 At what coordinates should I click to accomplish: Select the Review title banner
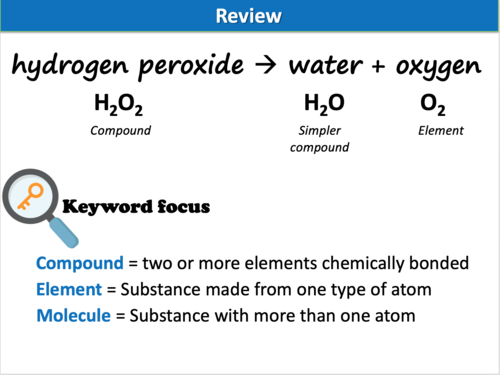pos(250,16)
